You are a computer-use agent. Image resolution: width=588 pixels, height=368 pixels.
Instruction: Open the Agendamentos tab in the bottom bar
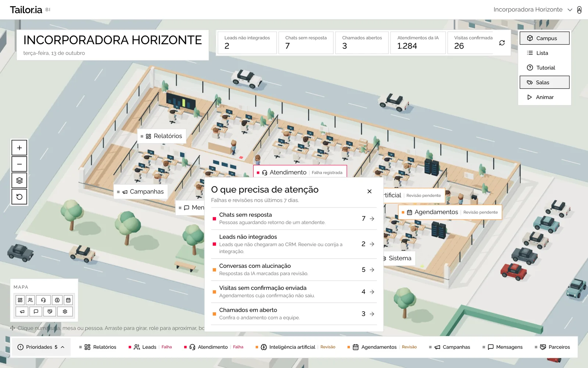[x=382, y=347]
